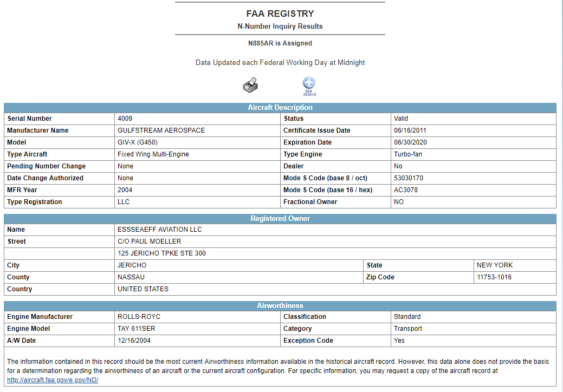Select engine manufacturer ROLLS-ROYC
Viewport: 563px width, 392px height.
click(139, 316)
